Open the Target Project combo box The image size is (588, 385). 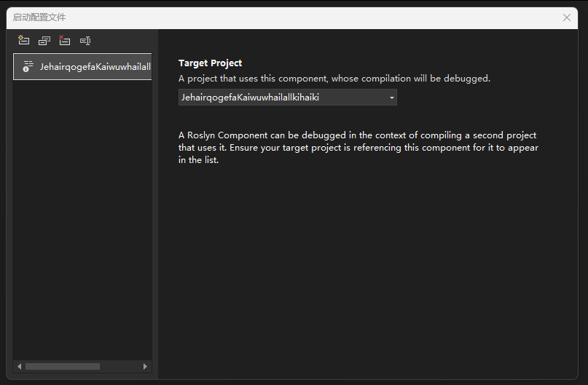[x=283, y=97]
